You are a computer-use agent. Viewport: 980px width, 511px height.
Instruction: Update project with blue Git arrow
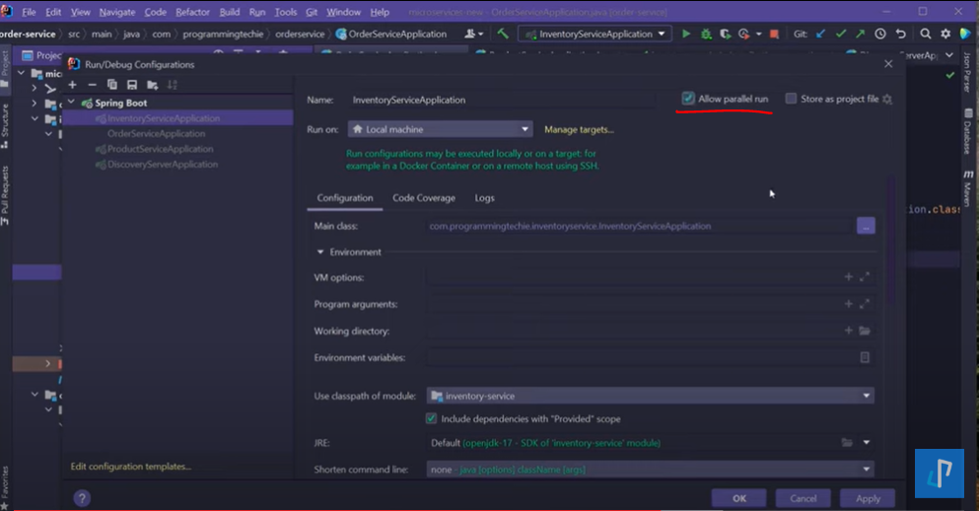coord(821,34)
